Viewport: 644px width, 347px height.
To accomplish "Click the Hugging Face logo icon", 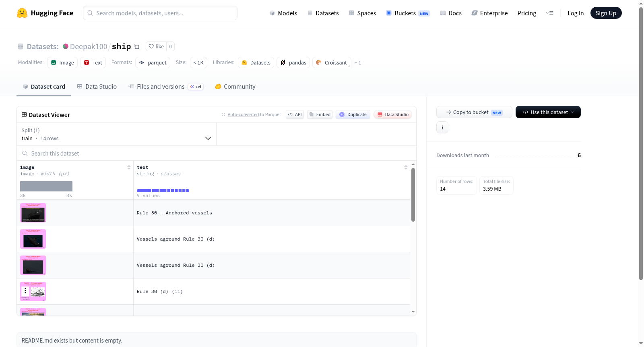I will pos(22,13).
